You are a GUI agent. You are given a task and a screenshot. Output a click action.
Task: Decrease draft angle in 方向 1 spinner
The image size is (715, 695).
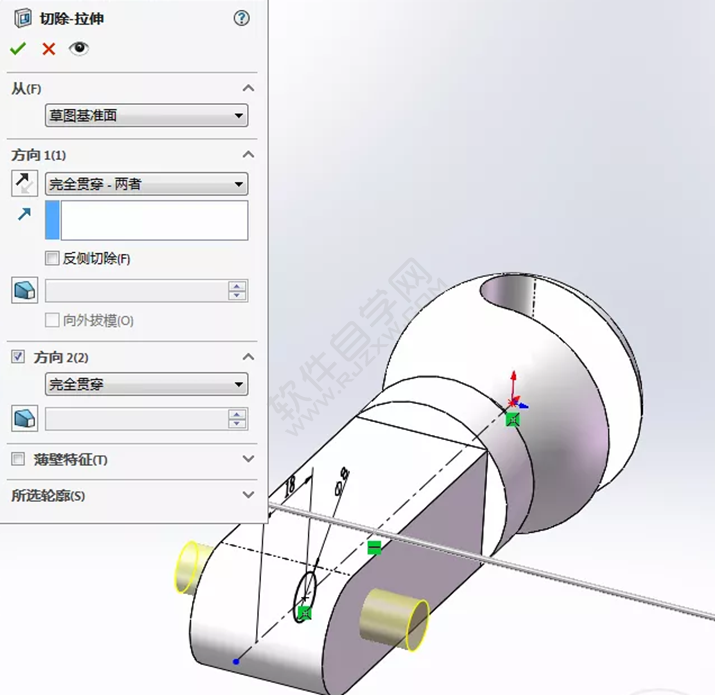tap(237, 296)
